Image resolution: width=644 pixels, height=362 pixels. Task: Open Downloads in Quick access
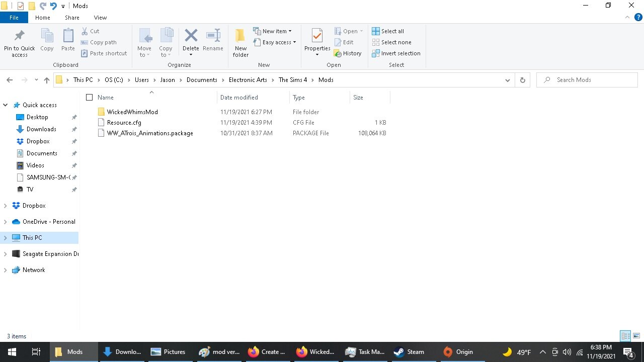41,129
